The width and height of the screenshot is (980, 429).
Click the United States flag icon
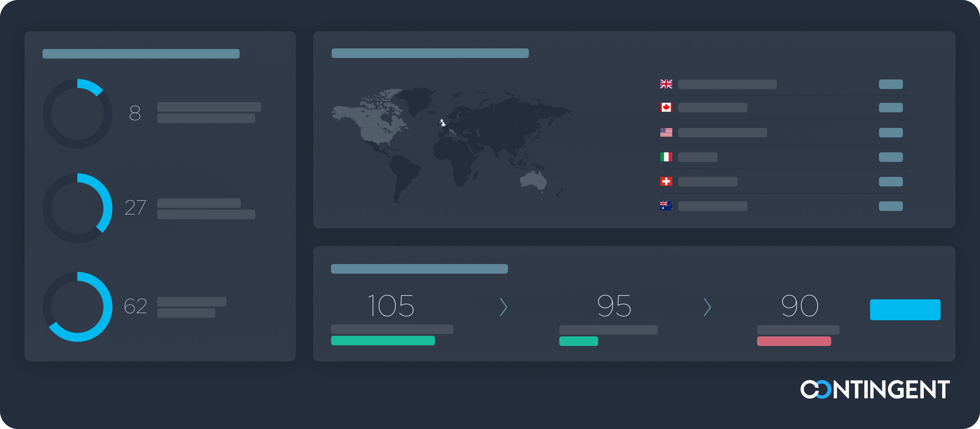pyautogui.click(x=666, y=132)
